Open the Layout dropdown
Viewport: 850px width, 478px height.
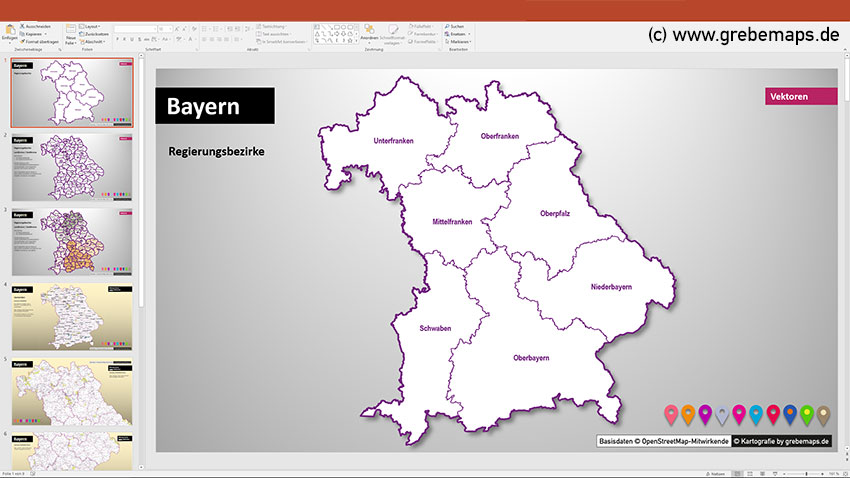point(92,25)
